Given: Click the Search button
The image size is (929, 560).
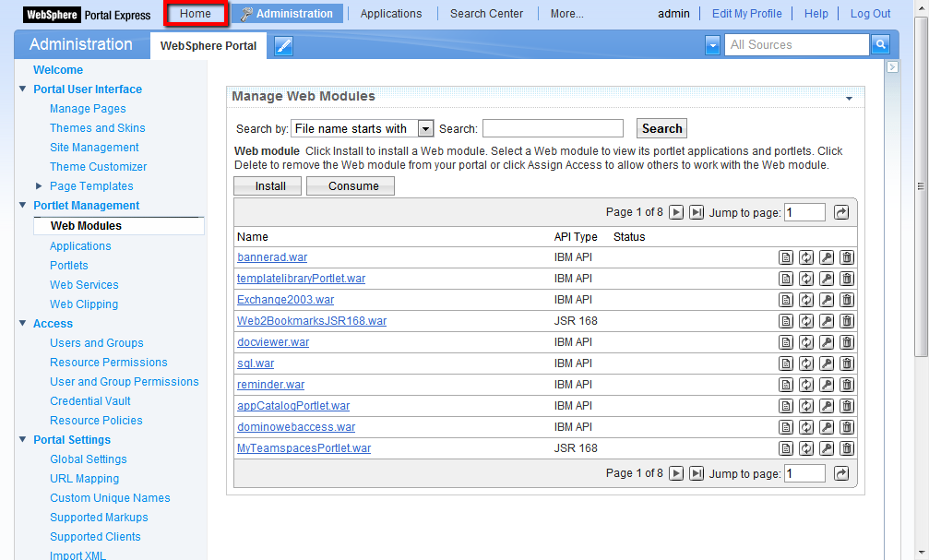Looking at the screenshot, I should click(661, 128).
